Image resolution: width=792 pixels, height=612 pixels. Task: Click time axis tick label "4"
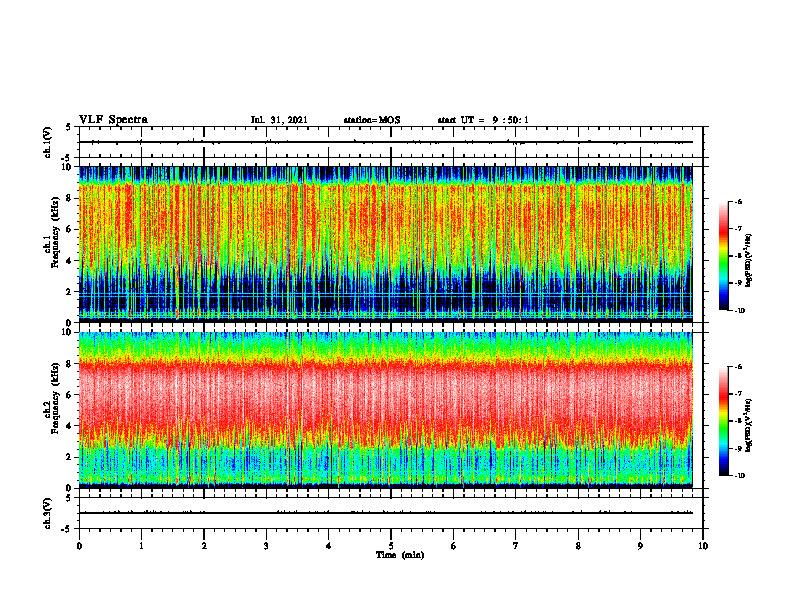pyautogui.click(x=329, y=546)
